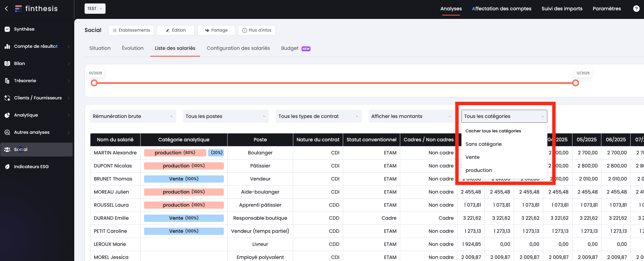Screen dimensions: 644x261
Task: Open Paramètres top menu
Action: click(607, 9)
